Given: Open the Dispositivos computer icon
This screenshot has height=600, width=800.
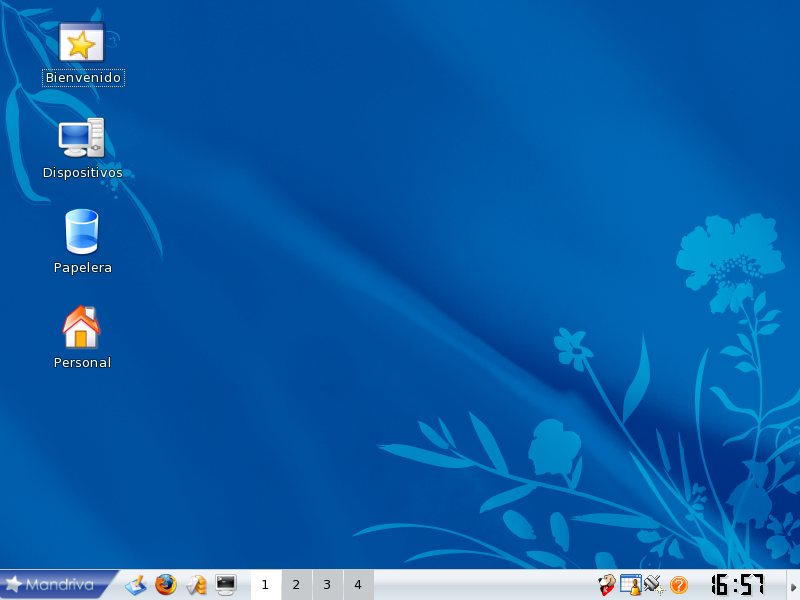Looking at the screenshot, I should point(82,138).
